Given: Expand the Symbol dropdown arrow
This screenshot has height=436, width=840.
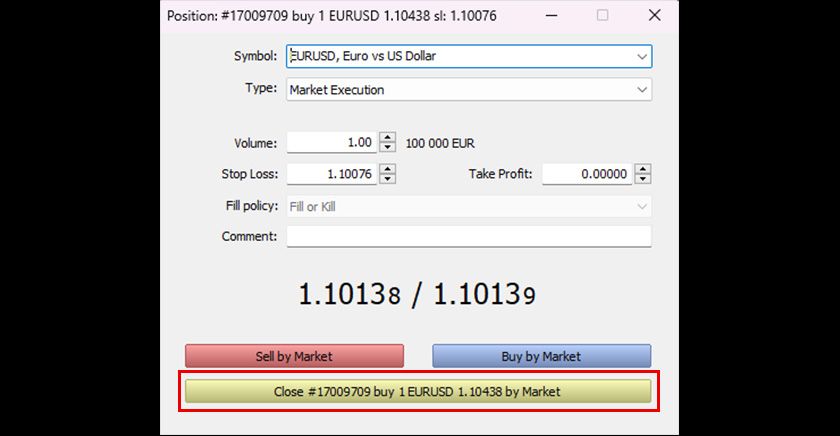Looking at the screenshot, I should (x=642, y=57).
